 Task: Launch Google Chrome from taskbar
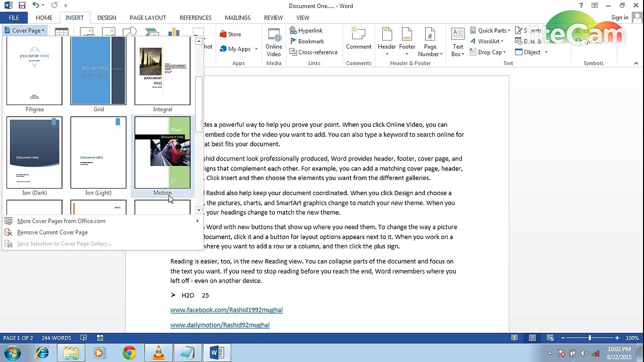pos(129,352)
